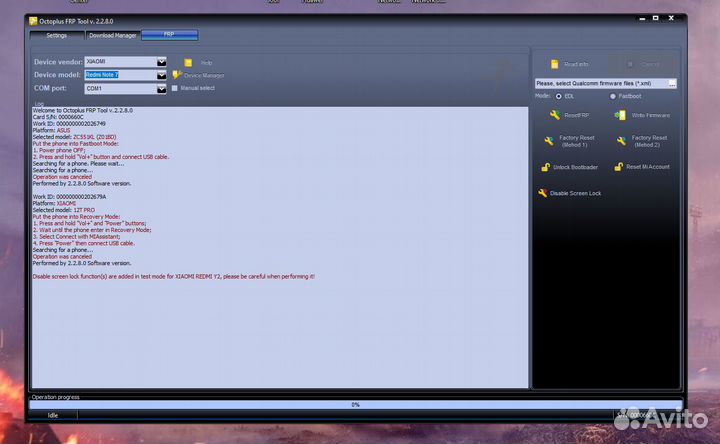Click log line 'Platform: ASUS'
720x444 pixels.
(51, 130)
